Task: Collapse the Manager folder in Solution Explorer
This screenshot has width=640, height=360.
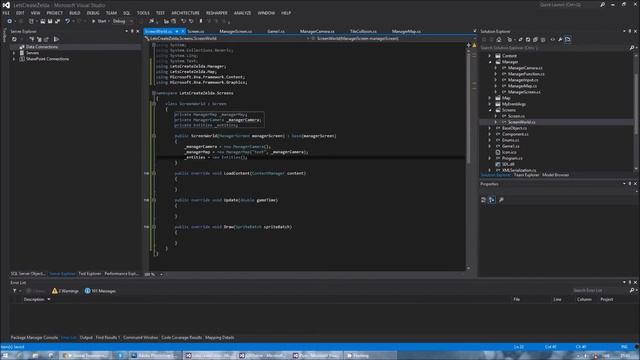Action: (490, 62)
